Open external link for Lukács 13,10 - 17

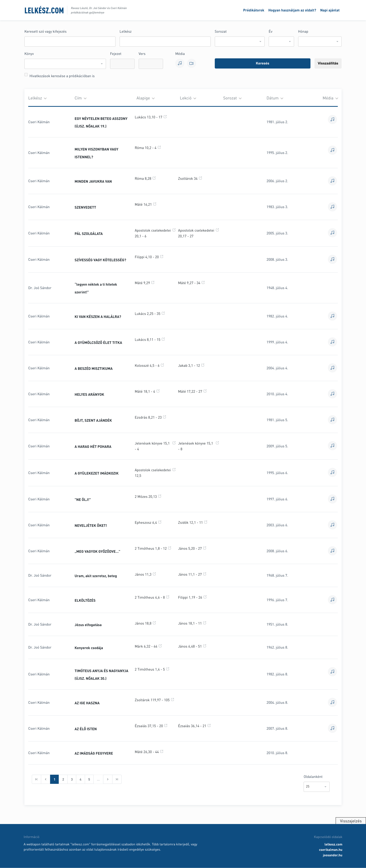click(x=165, y=117)
